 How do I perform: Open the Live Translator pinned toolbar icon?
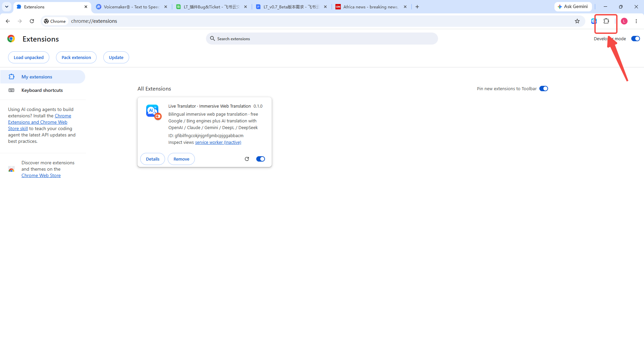coord(594,21)
